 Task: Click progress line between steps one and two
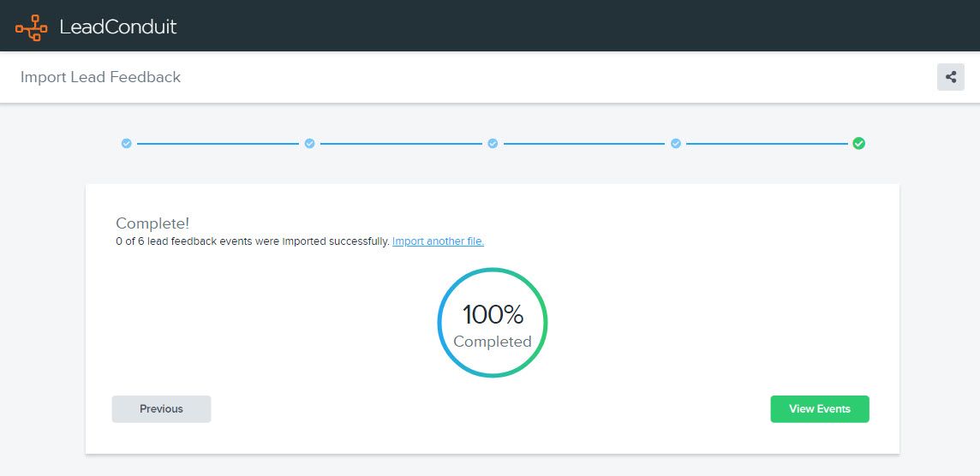click(218, 144)
